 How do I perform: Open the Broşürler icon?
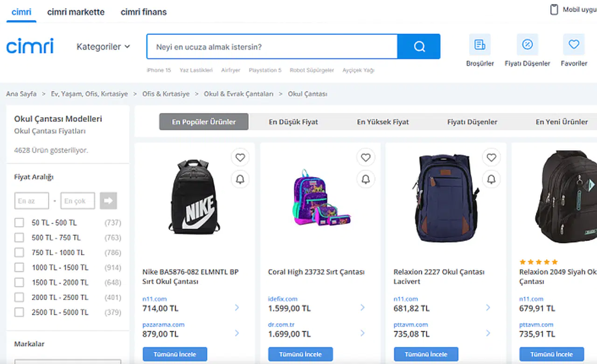click(479, 45)
